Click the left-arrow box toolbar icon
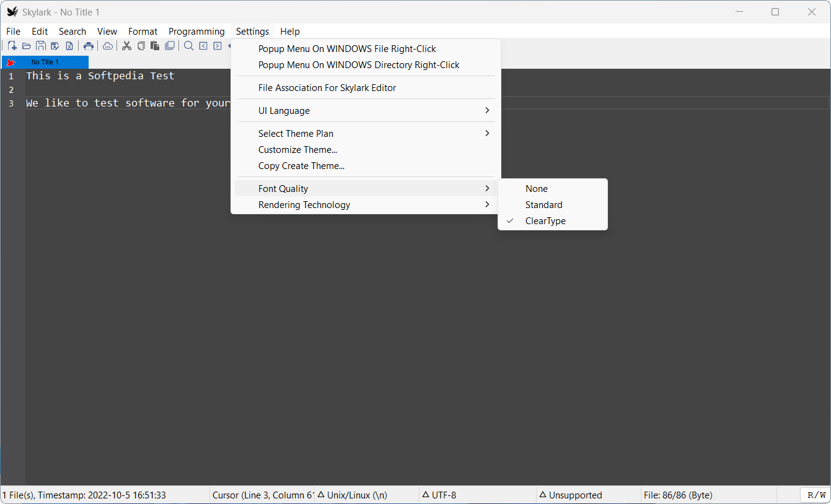831x504 pixels. click(x=203, y=46)
